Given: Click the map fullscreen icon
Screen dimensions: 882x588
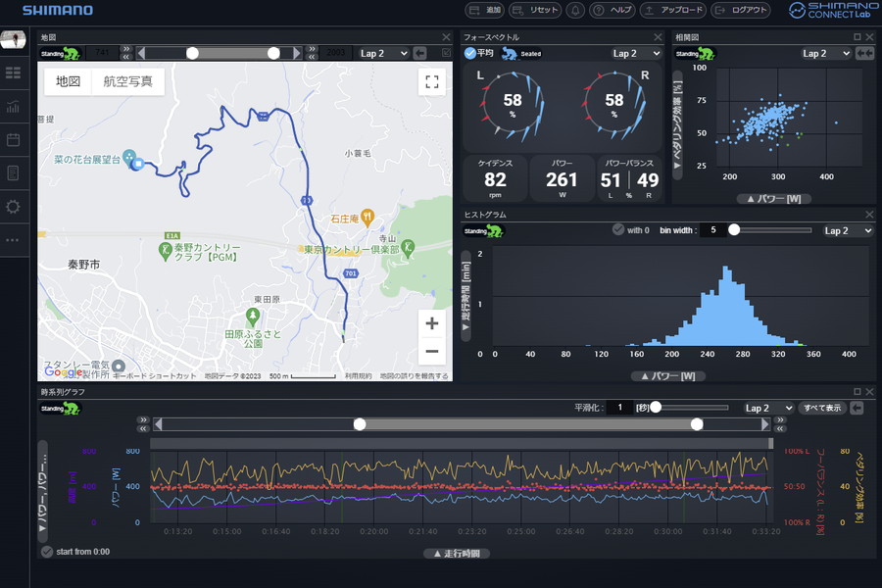Looking at the screenshot, I should (x=431, y=82).
